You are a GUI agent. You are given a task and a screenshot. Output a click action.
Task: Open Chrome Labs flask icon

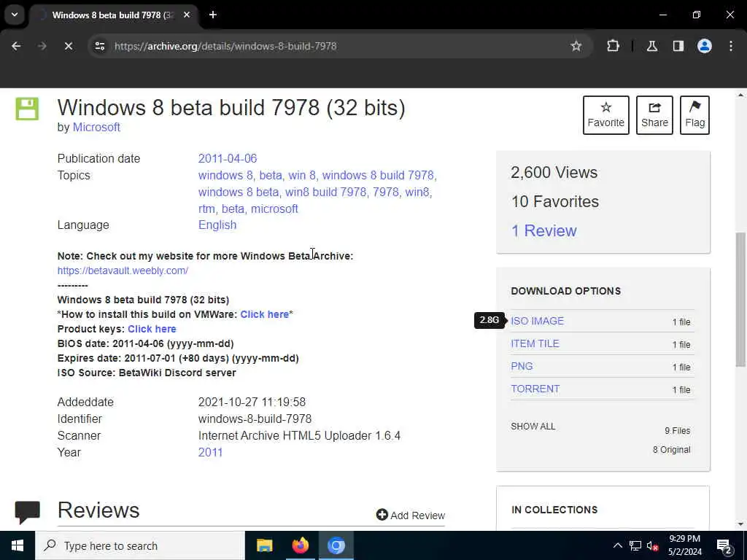tap(652, 46)
